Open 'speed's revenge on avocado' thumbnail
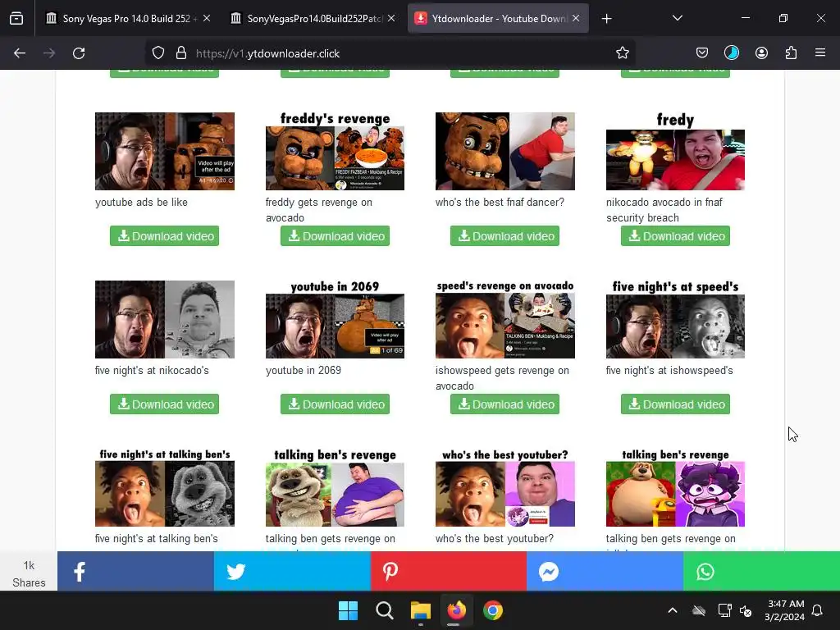840x630 pixels. click(x=504, y=319)
